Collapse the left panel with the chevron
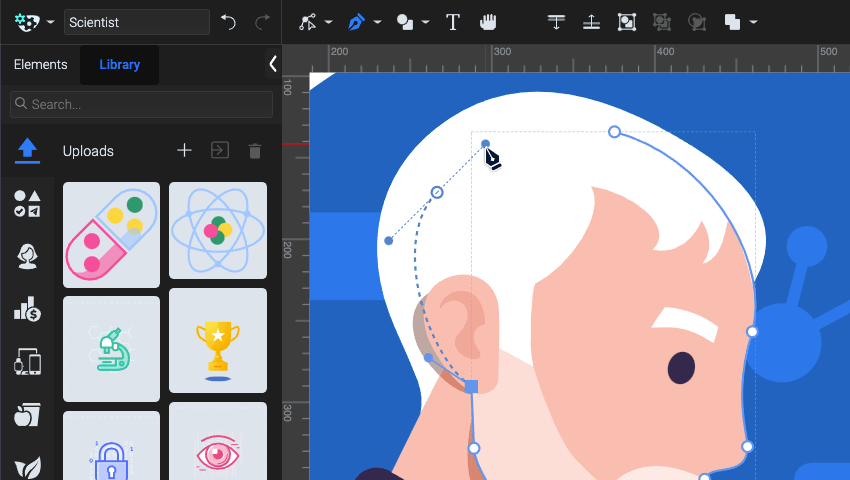This screenshot has height=480, width=850. tap(273, 64)
